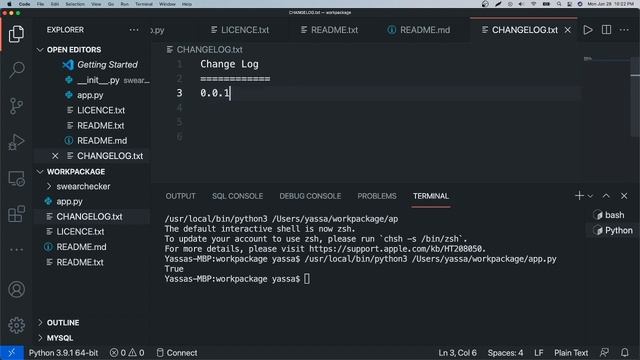
Task: Show errors and warnings count
Action: 127,353
